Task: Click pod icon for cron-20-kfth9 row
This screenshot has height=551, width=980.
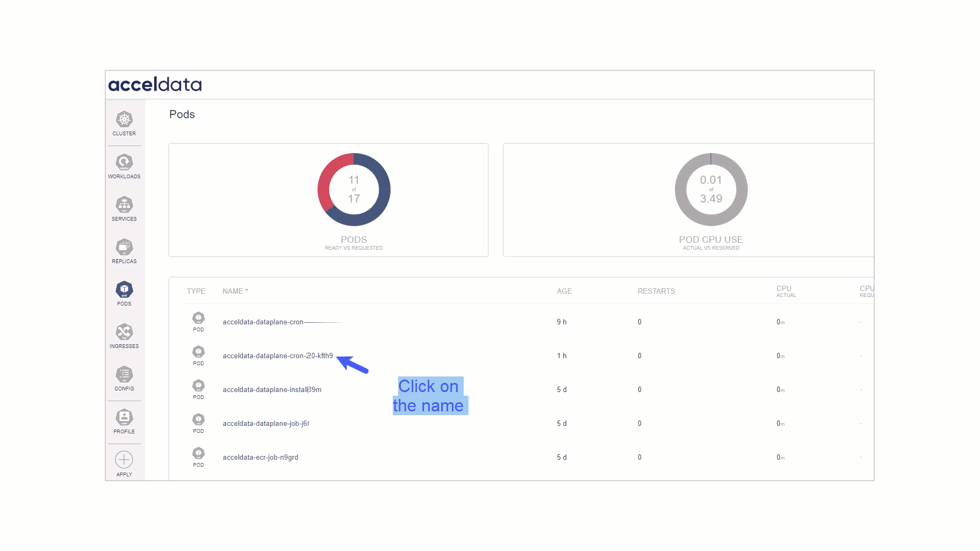Action: [x=198, y=352]
